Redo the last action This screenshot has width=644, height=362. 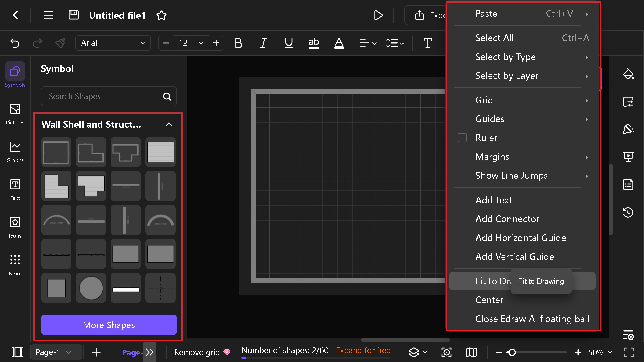(37, 43)
